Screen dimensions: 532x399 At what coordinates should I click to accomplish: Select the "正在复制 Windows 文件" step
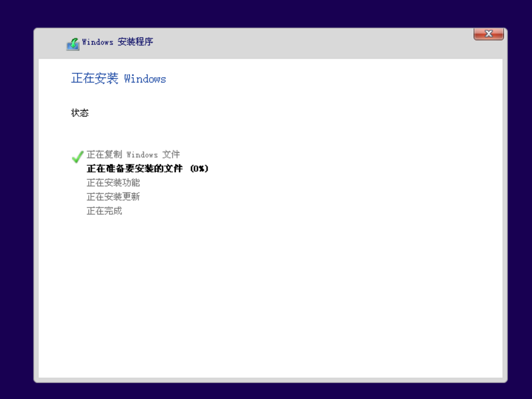click(133, 155)
